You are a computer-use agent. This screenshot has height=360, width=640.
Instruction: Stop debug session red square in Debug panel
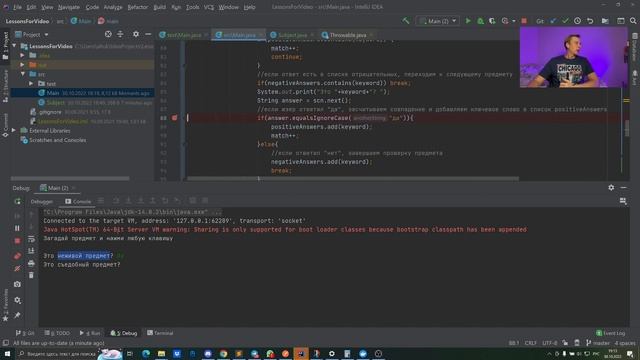17,241
